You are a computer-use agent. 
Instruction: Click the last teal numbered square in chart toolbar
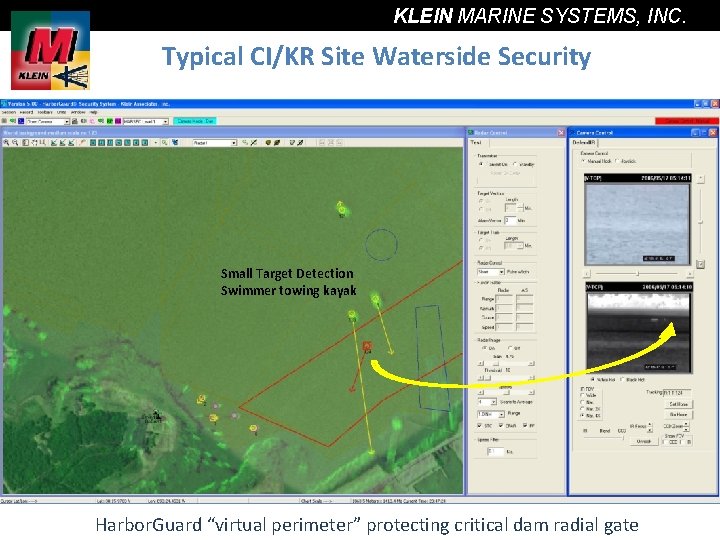pyautogui.click(x=145, y=143)
